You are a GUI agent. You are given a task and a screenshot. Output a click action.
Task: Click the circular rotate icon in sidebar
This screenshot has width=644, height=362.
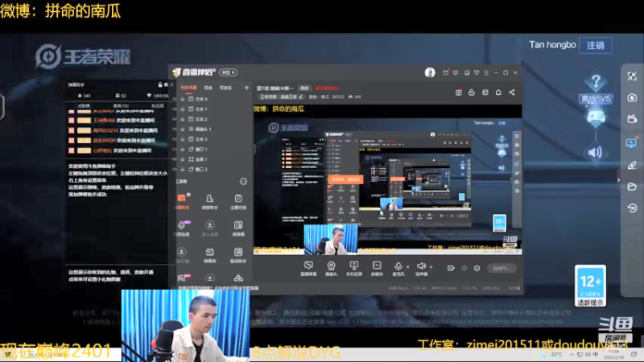(632, 208)
